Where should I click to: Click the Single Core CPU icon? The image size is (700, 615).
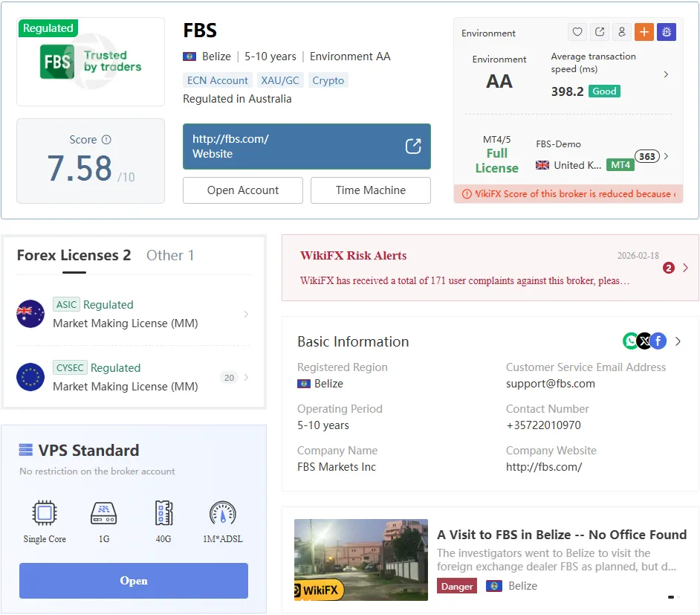tap(44, 512)
